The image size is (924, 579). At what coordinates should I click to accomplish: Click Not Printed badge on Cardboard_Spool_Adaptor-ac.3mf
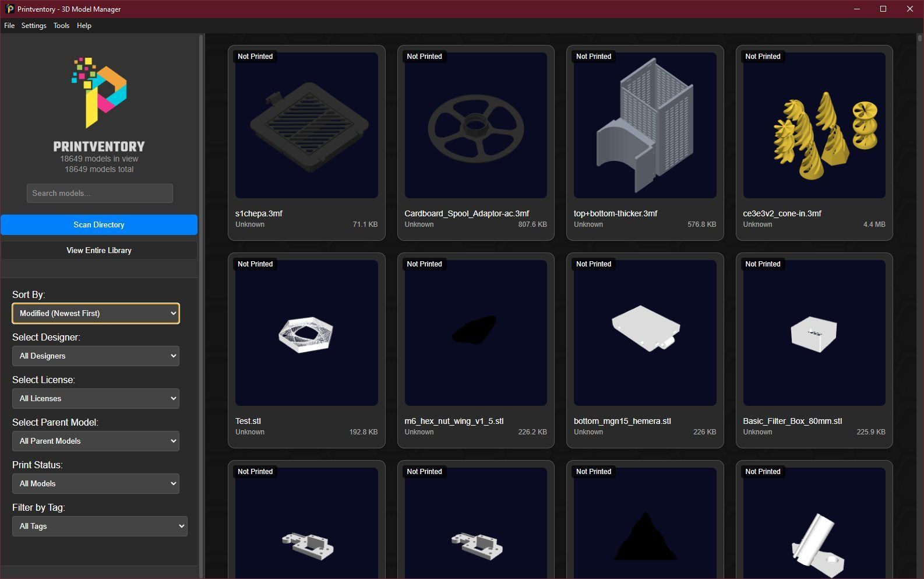point(424,57)
